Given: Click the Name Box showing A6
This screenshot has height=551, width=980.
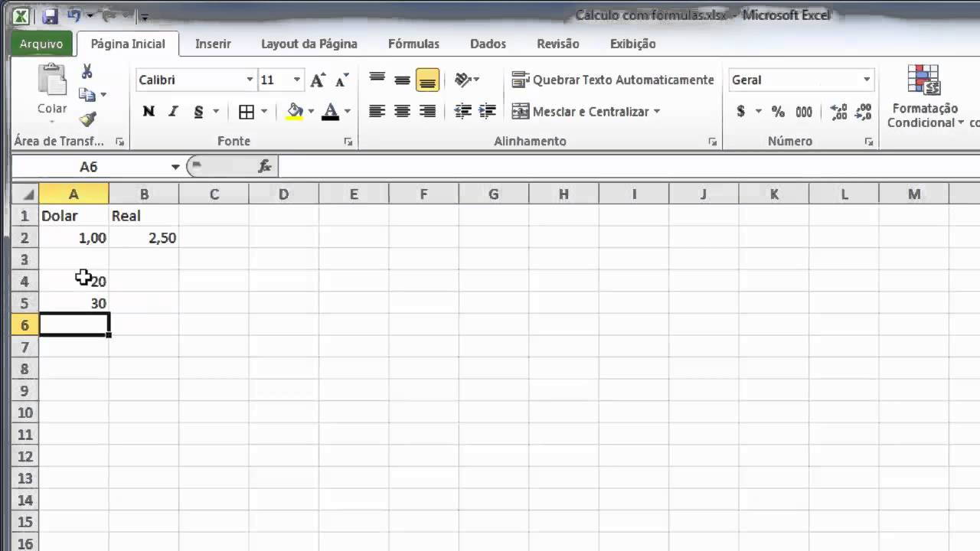Looking at the screenshot, I should point(90,167).
